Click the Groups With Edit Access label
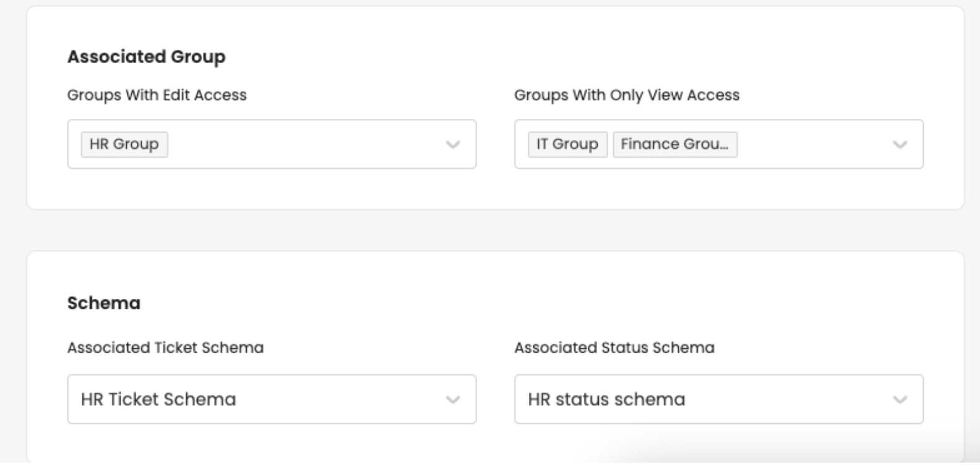Image resolution: width=980 pixels, height=469 pixels. (157, 95)
